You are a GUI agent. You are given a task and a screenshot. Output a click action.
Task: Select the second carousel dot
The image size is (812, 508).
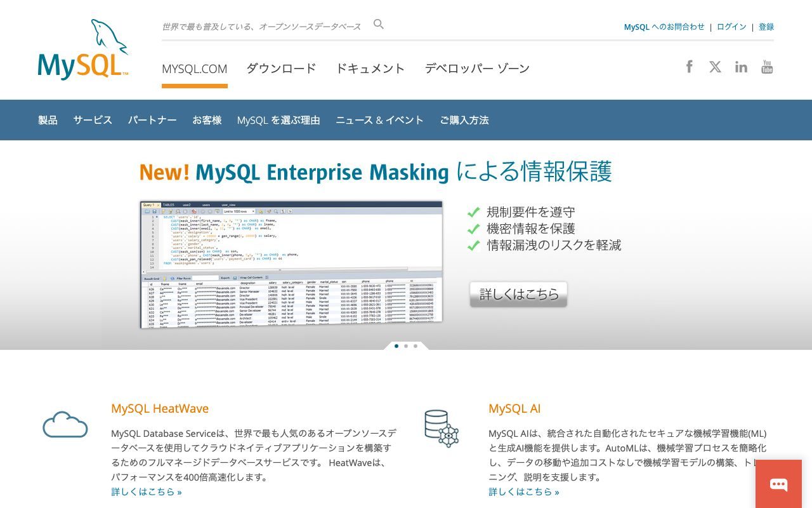tap(406, 346)
